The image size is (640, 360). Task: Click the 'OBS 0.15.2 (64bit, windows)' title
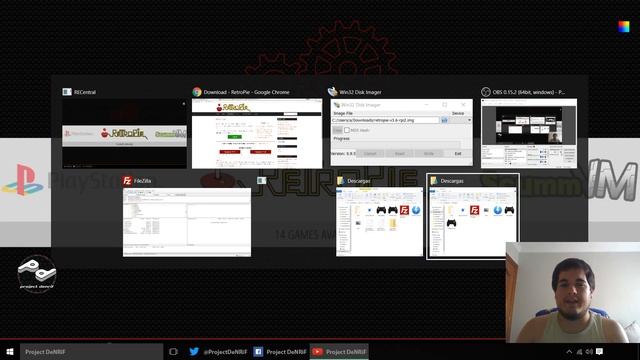coord(529,92)
